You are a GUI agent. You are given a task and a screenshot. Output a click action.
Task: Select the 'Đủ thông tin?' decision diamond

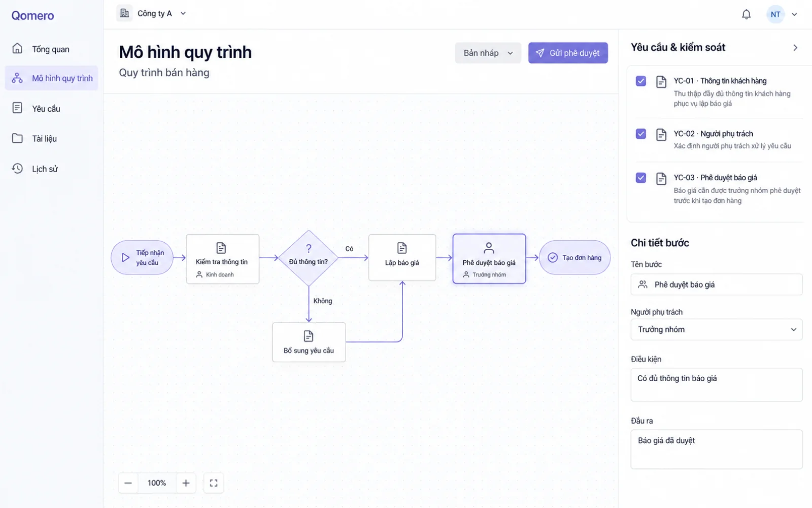pos(309,258)
